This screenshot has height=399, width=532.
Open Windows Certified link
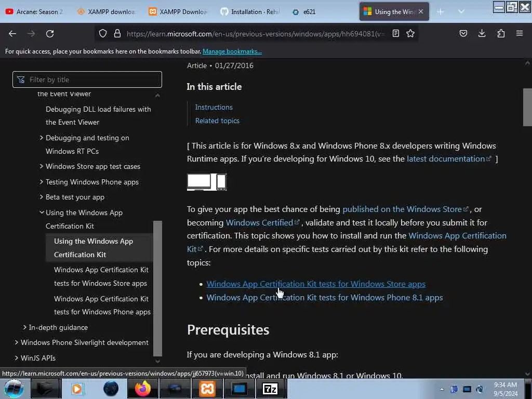tap(262, 222)
